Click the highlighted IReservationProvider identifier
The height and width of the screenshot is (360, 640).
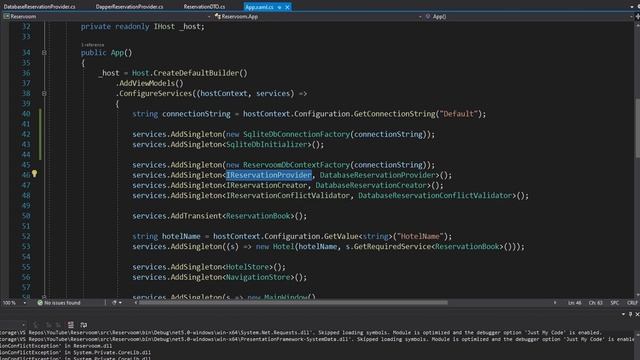click(x=269, y=175)
